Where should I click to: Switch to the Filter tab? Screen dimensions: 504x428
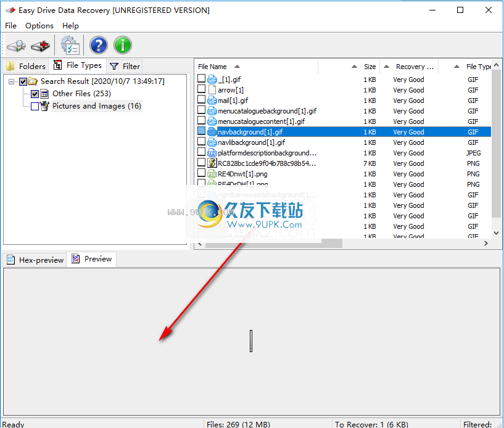click(x=125, y=66)
